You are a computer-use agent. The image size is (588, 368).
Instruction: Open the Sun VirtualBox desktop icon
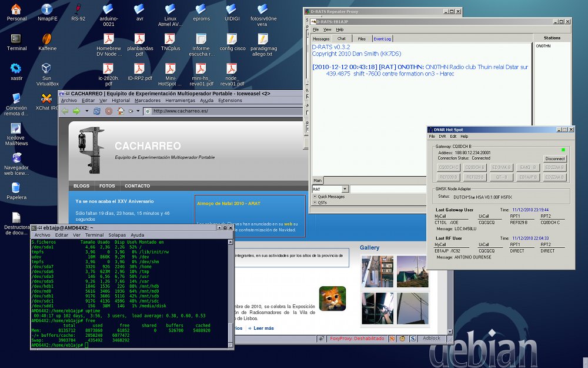pos(47,69)
